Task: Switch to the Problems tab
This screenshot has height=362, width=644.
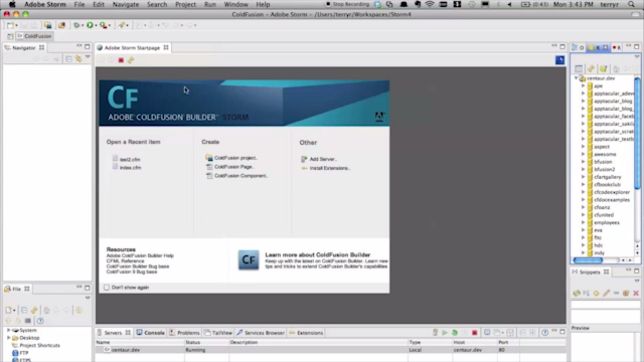Action: (x=185, y=333)
